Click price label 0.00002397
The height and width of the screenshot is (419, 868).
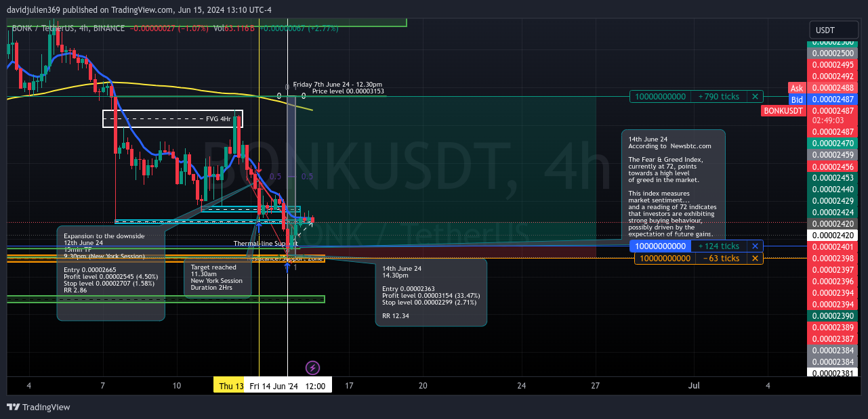tap(833, 270)
